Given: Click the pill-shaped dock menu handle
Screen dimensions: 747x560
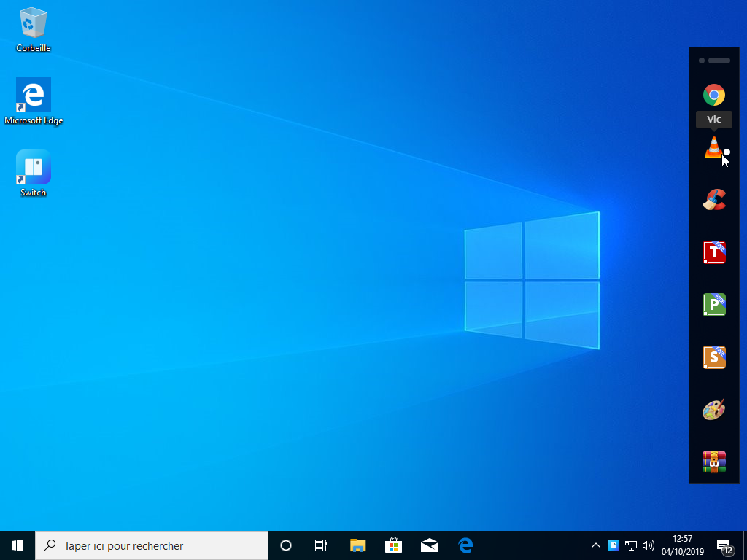Looking at the screenshot, I should (719, 61).
